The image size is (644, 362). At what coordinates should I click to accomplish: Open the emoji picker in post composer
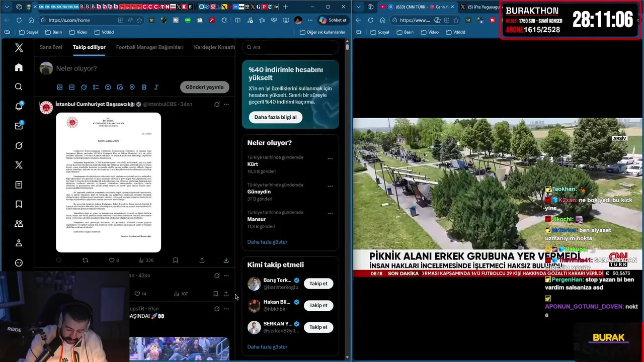point(108,87)
